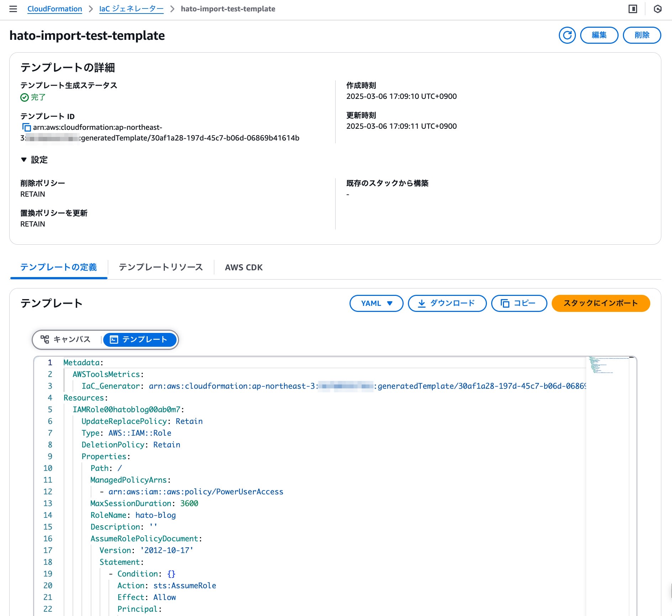
Task: Open the YAML format dropdown
Action: [376, 303]
